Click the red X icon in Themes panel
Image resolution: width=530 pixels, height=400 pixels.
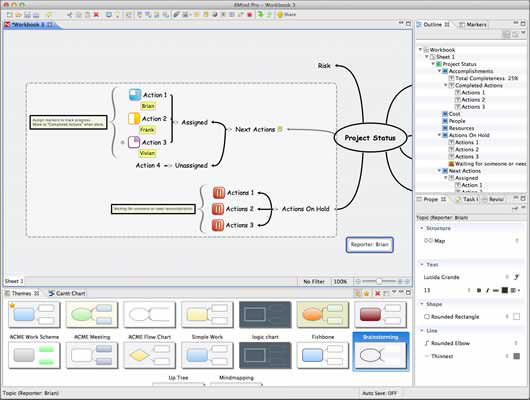377,293
